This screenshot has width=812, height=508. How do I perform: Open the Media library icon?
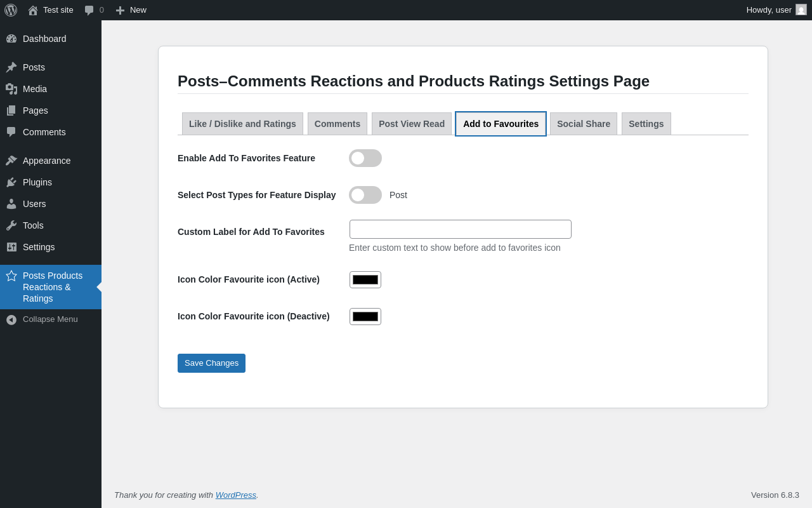point(11,89)
